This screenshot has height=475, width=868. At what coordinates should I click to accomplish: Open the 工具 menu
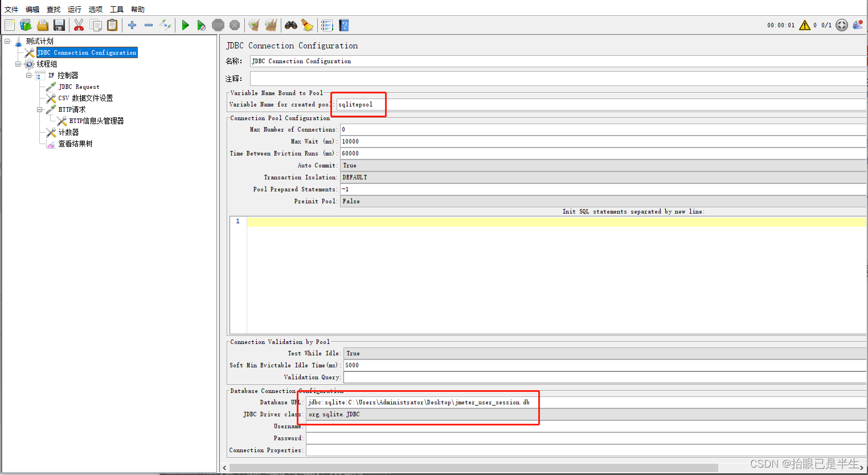click(x=117, y=9)
